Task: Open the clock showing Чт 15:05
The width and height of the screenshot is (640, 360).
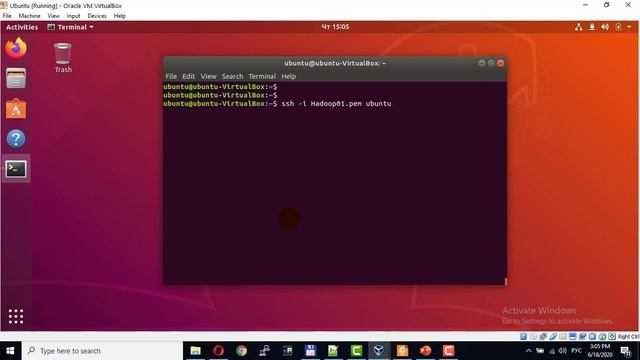Action: 335,27
